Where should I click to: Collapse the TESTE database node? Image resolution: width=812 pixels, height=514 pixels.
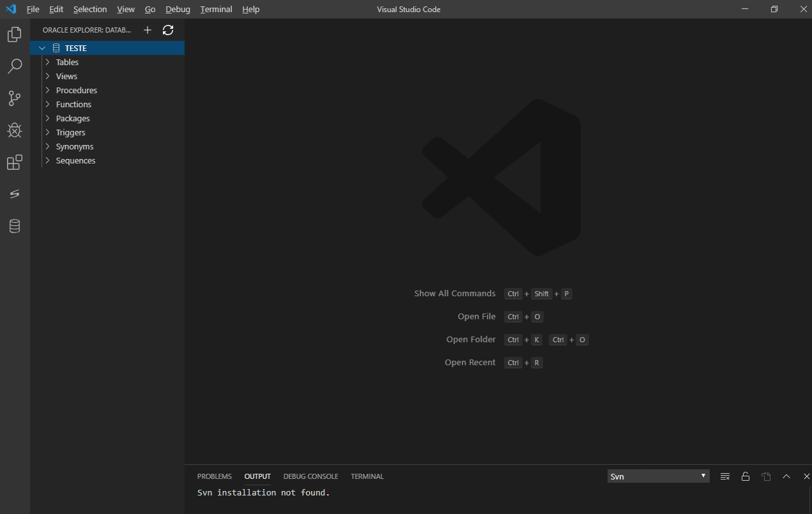(x=42, y=47)
